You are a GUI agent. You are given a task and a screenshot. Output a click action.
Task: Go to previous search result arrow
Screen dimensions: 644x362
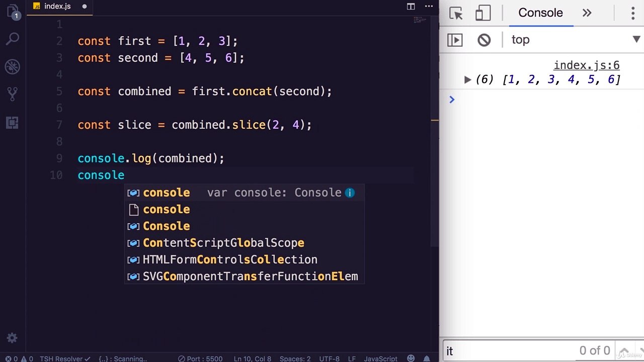[x=624, y=351]
